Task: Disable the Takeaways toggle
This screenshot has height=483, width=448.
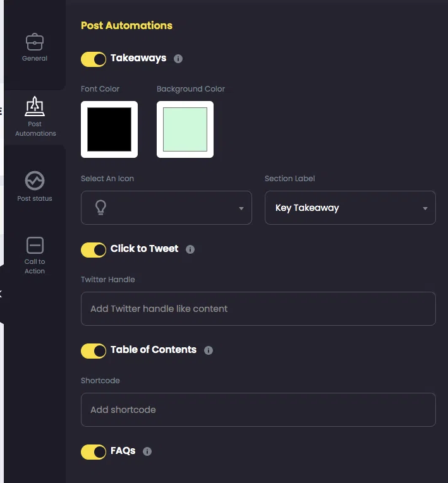Action: [94, 59]
